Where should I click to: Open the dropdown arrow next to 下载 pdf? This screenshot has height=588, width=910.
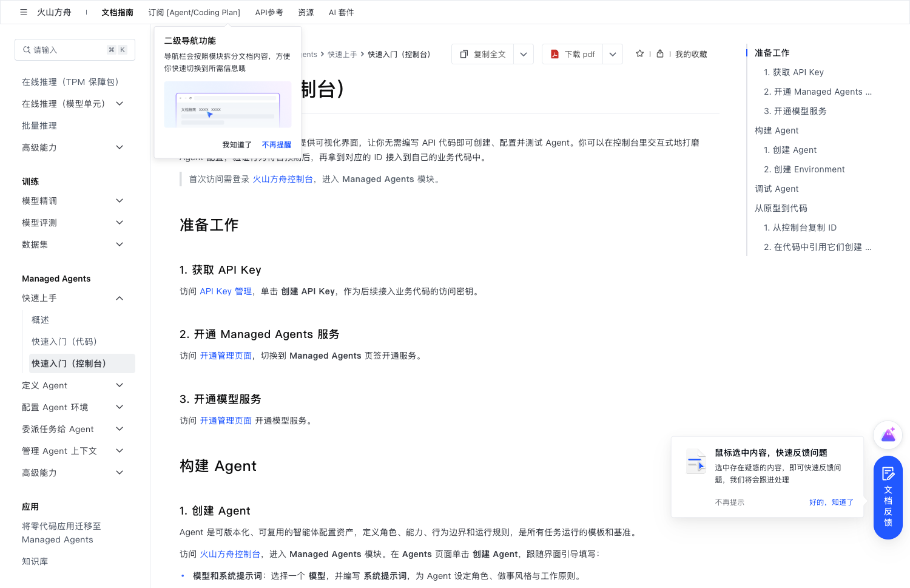tap(613, 54)
